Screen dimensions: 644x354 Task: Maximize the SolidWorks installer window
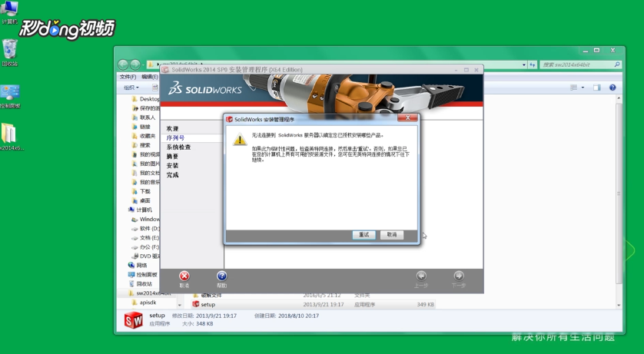tap(466, 70)
